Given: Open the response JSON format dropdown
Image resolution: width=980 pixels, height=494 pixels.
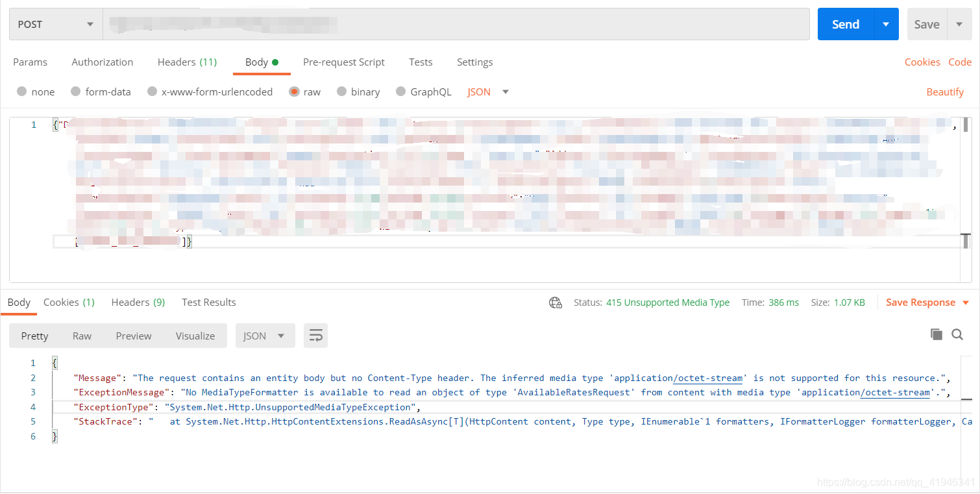Looking at the screenshot, I should [265, 336].
